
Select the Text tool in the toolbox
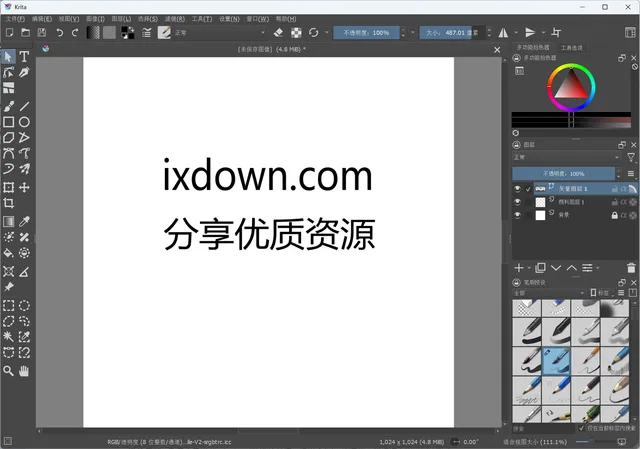tap(24, 56)
